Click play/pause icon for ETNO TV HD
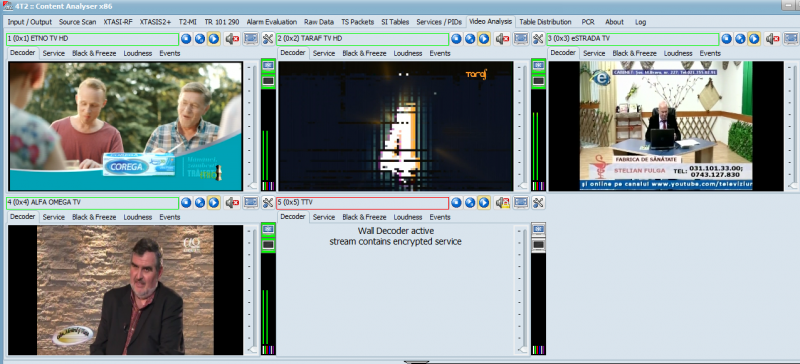 (200, 39)
